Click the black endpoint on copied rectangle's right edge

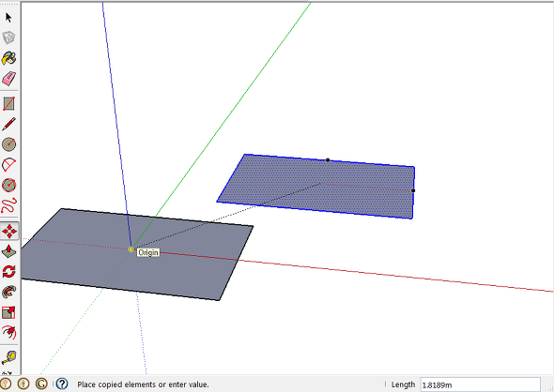coord(413,190)
